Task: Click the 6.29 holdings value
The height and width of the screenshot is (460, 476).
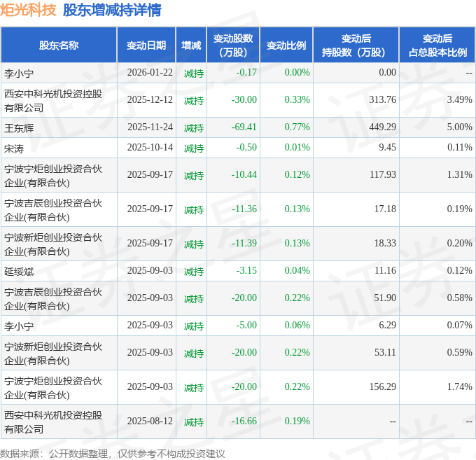Action: [x=387, y=325]
